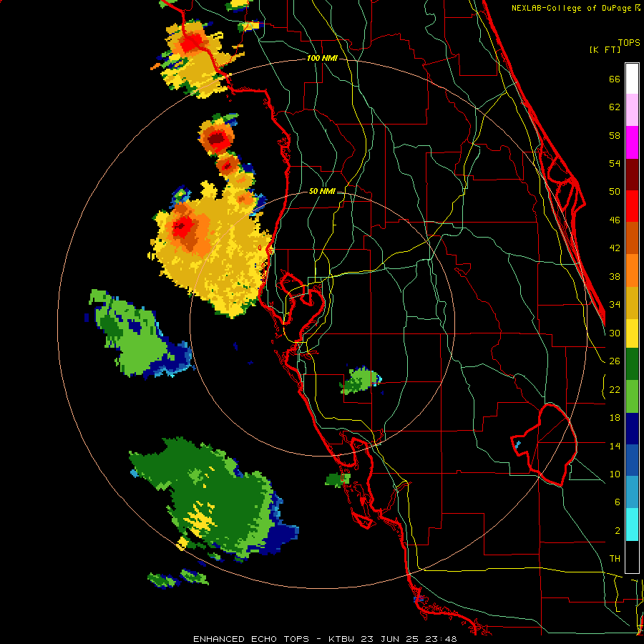Select the 54 value on the legend scale
644x644 pixels.
[615, 164]
